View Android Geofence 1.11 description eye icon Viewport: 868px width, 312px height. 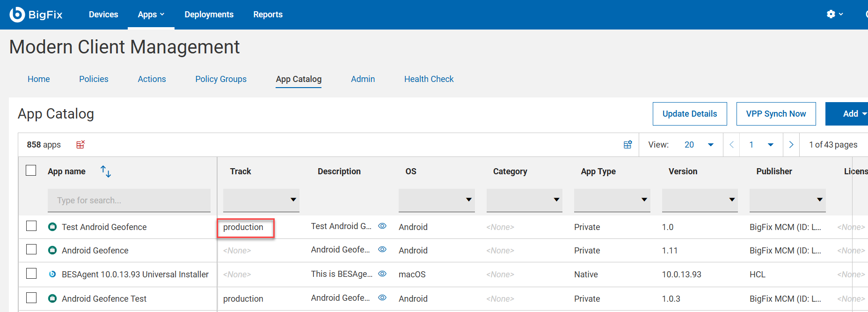click(382, 249)
